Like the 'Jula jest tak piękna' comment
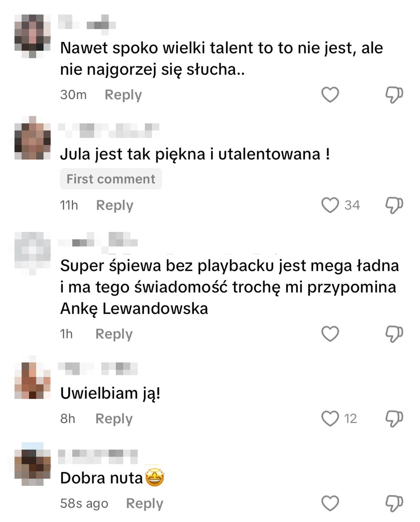The width and height of the screenshot is (420, 522). pos(330,205)
